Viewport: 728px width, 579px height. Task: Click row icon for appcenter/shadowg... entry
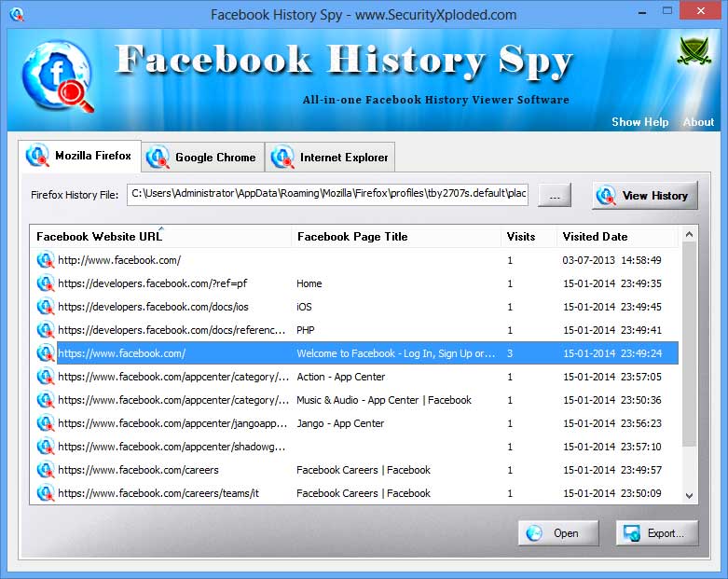pos(46,447)
